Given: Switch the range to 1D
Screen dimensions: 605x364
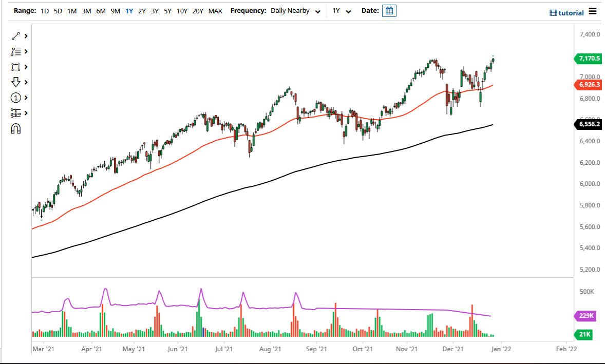Looking at the screenshot, I should pyautogui.click(x=44, y=10).
